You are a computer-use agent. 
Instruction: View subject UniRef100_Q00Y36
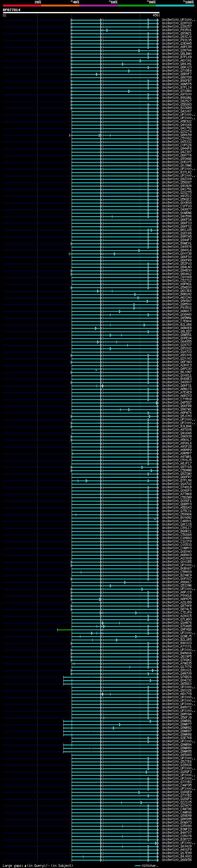coord(177,254)
